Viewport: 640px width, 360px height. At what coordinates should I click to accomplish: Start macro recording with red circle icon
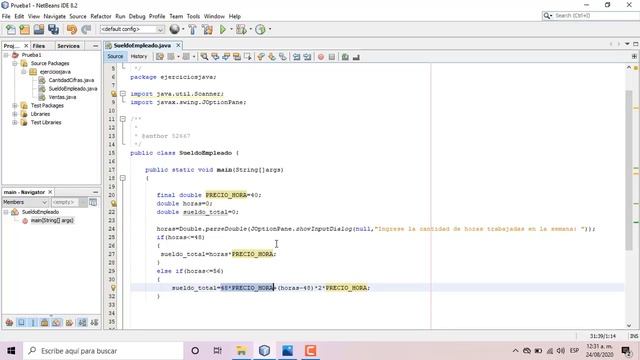point(321,57)
